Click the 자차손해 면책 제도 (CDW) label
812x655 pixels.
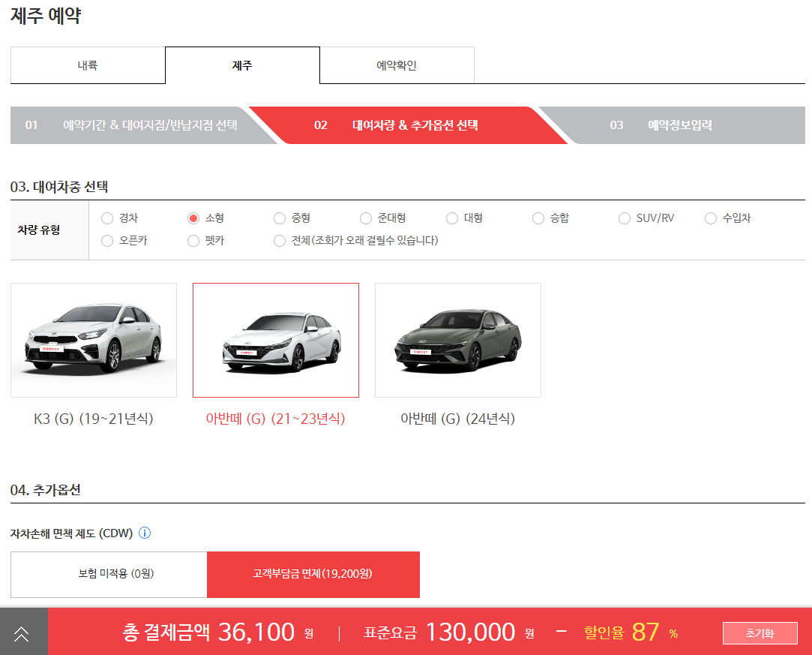click(x=71, y=533)
